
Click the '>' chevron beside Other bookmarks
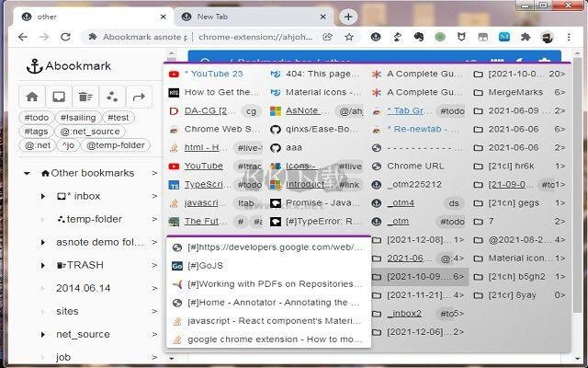click(x=154, y=173)
